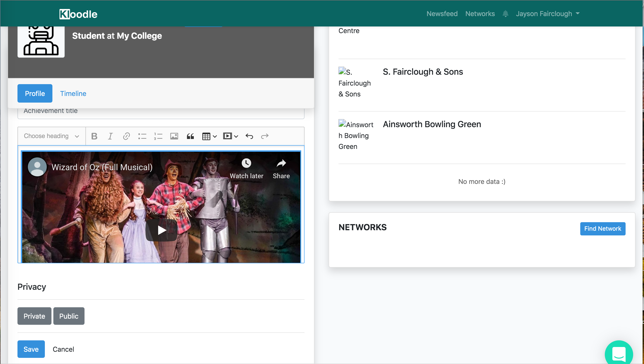This screenshot has width=644, height=364.
Task: Open the Choose heading dropdown
Action: pyautogui.click(x=52, y=136)
